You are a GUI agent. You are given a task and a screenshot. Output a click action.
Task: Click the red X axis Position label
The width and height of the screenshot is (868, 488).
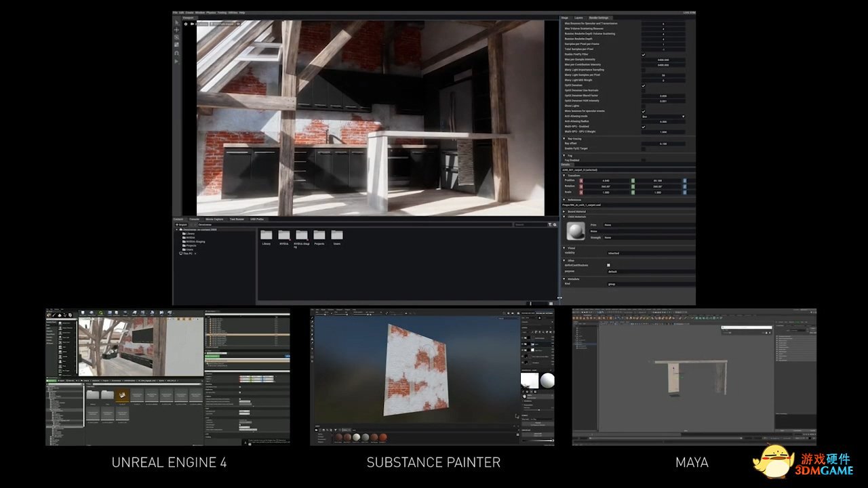click(581, 180)
